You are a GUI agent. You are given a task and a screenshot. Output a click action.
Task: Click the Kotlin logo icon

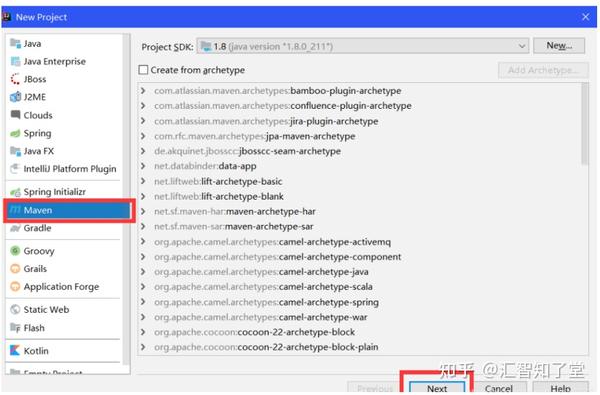[x=15, y=350]
